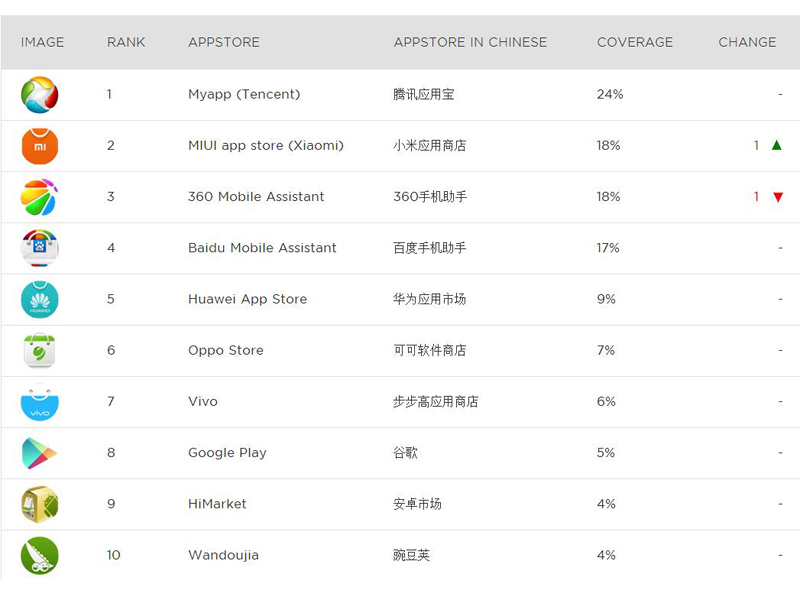Open the Baidu Mobile Assistant name link
The image size is (800, 600).
tap(262, 248)
